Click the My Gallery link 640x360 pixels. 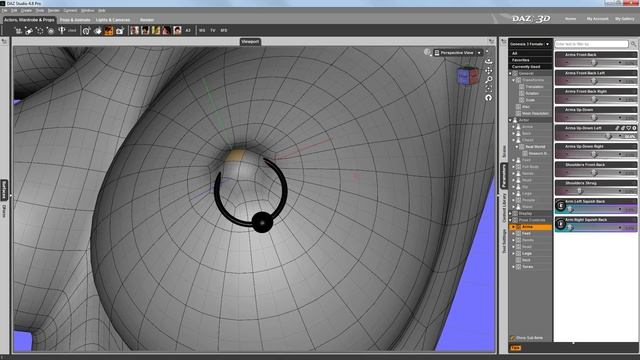624,19
